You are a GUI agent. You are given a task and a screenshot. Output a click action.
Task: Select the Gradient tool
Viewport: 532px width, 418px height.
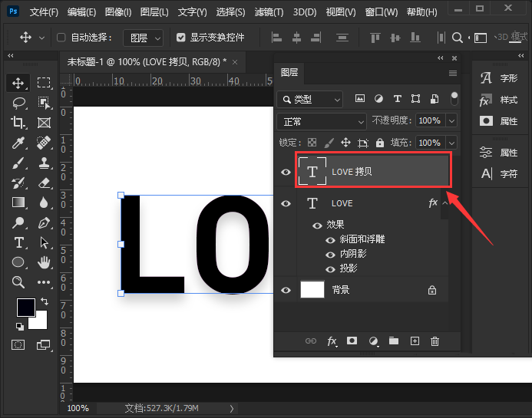click(x=18, y=202)
